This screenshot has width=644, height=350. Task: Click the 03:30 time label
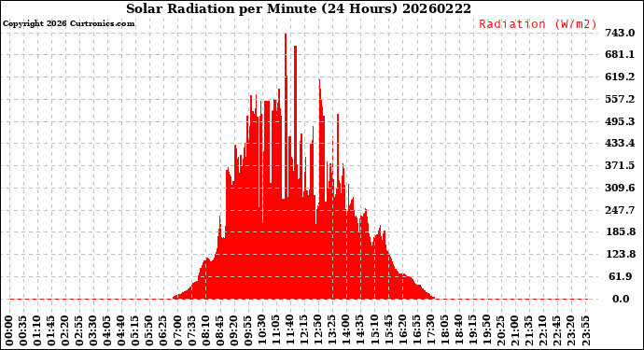click(93, 331)
